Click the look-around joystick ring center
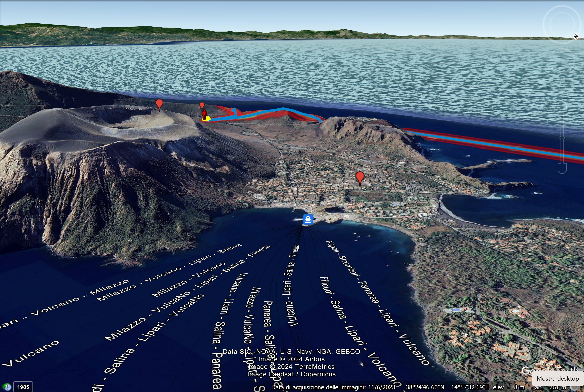Screen dimensions: 584x392 [x=562, y=24]
